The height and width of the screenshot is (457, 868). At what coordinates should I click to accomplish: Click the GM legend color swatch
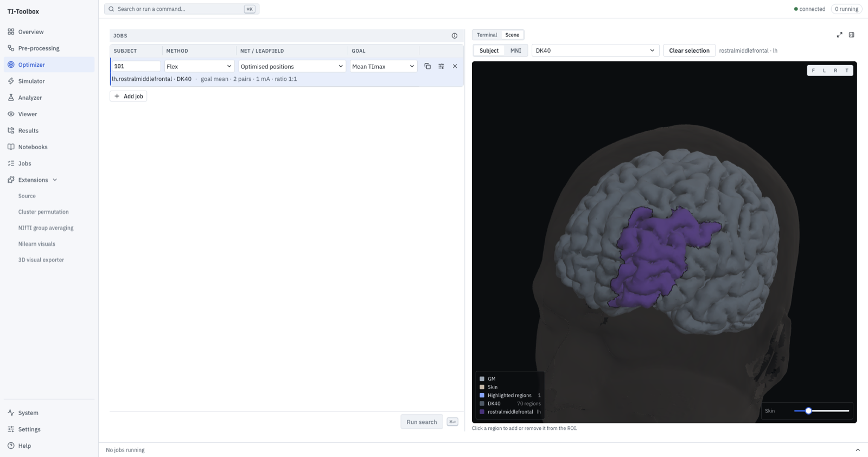[x=482, y=379]
